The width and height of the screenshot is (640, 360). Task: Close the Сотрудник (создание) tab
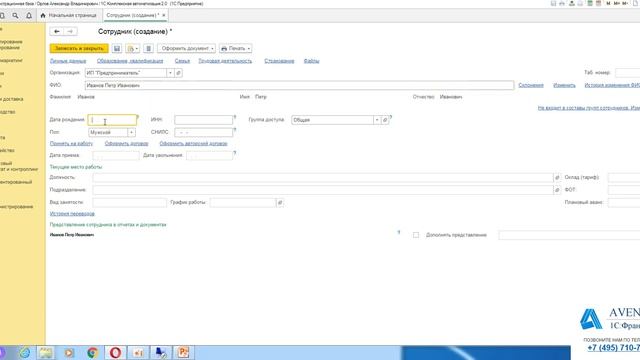(164, 16)
